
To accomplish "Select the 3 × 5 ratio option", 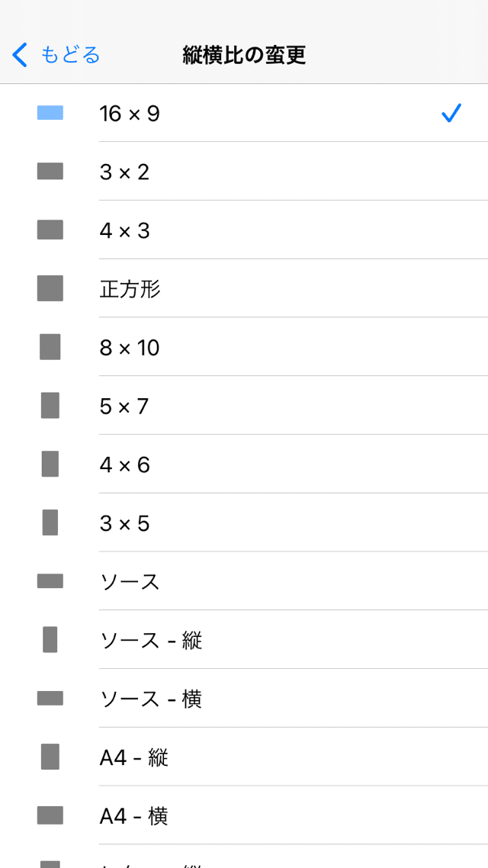I will [244, 522].
